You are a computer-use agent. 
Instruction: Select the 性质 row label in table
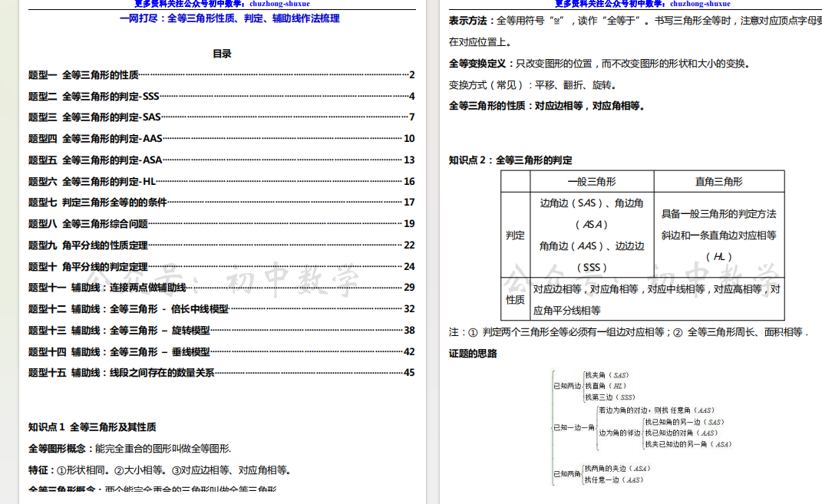coord(515,300)
